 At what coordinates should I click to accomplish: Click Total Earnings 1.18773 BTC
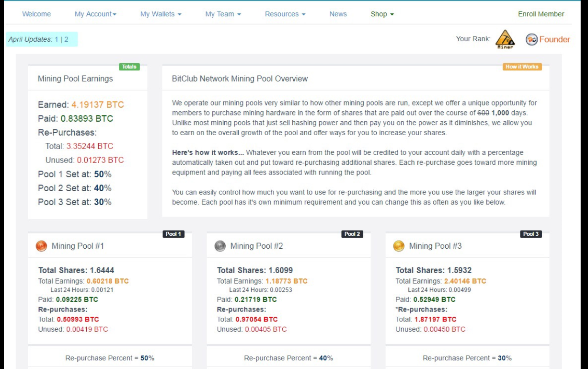262,281
